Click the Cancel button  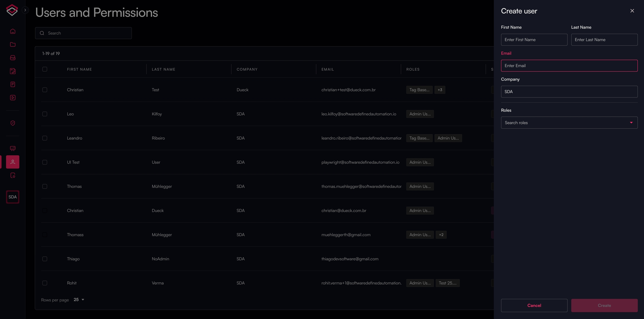tap(534, 305)
